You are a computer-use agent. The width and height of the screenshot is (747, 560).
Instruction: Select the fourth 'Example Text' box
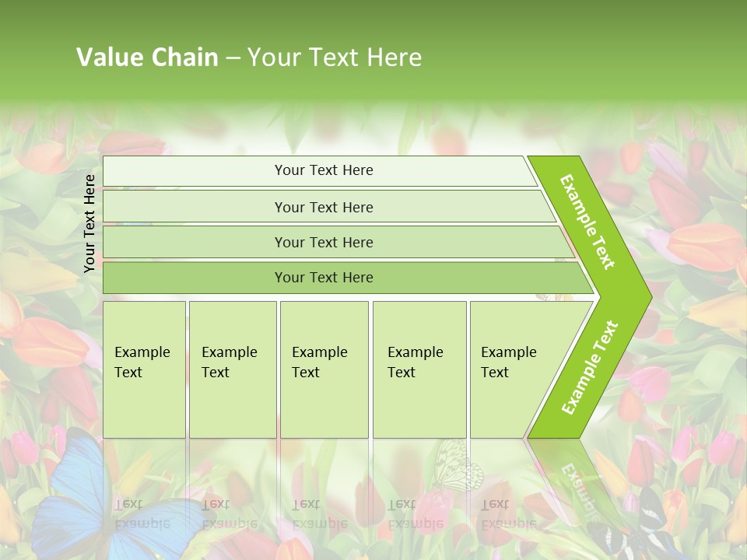[x=419, y=369]
